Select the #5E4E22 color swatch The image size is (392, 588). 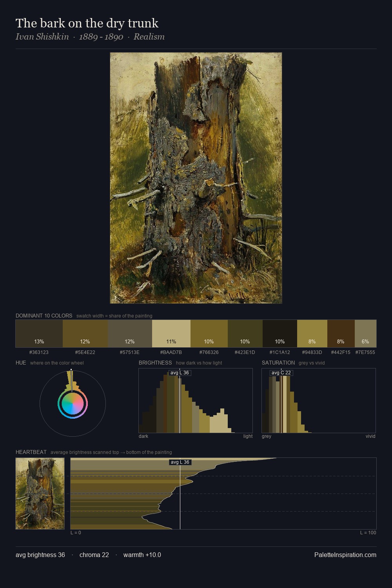[85, 334]
